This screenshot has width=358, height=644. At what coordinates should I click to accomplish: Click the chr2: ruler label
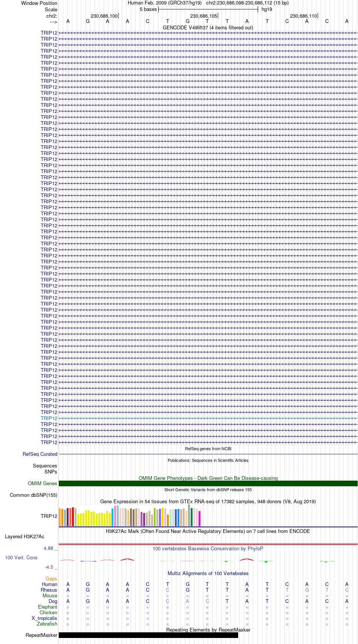point(52,16)
